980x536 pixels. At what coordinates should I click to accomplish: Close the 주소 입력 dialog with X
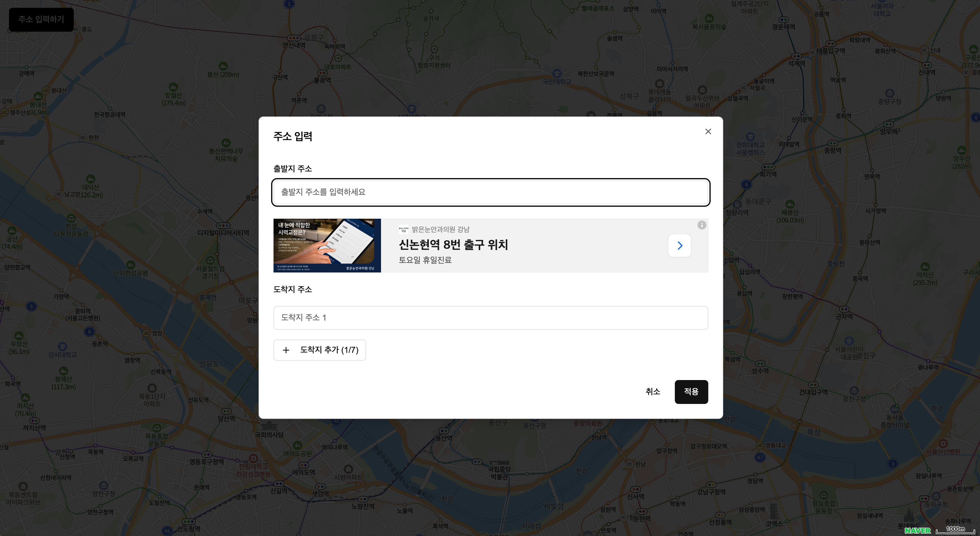coord(708,131)
